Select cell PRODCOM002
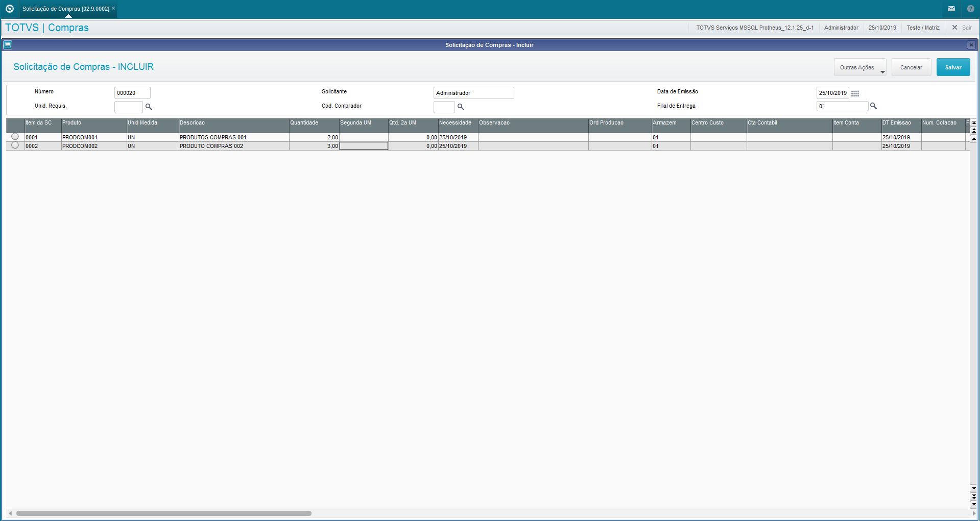 94,146
